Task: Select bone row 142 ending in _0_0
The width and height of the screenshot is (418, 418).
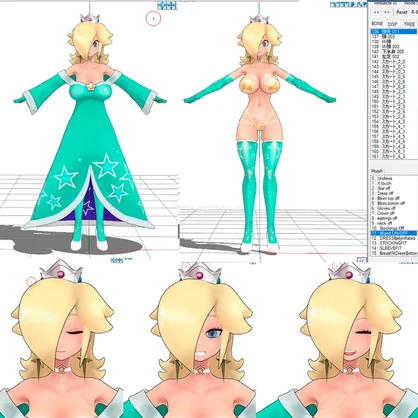Action: pyautogui.click(x=394, y=62)
